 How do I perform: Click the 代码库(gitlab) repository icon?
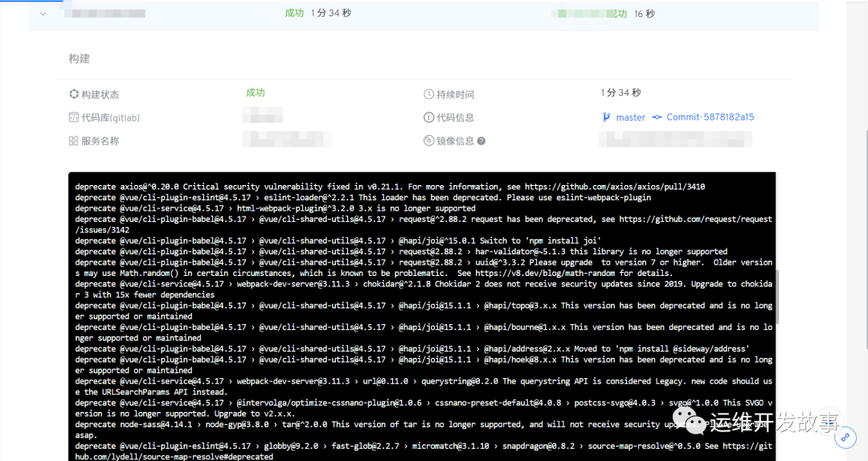click(x=74, y=117)
